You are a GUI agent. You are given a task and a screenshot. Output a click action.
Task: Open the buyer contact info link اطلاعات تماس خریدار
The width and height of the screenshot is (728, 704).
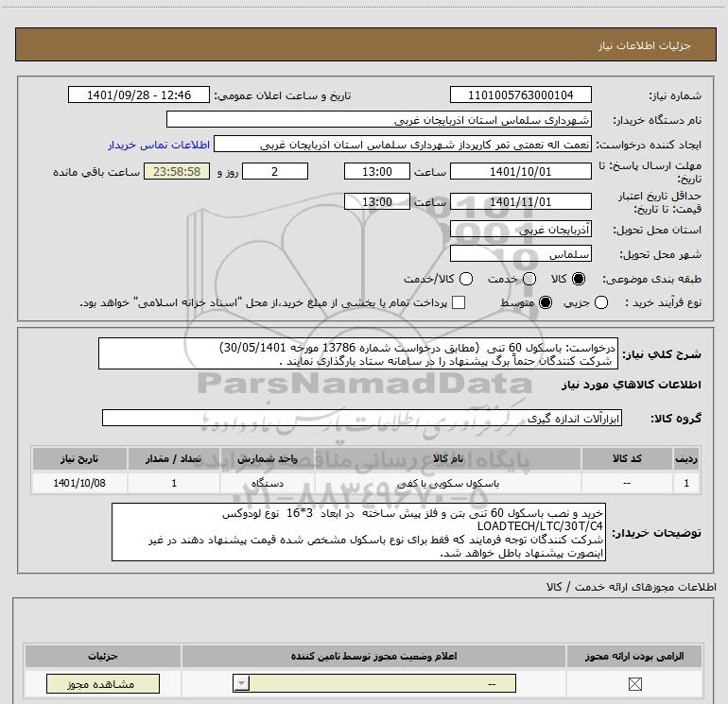[159, 145]
